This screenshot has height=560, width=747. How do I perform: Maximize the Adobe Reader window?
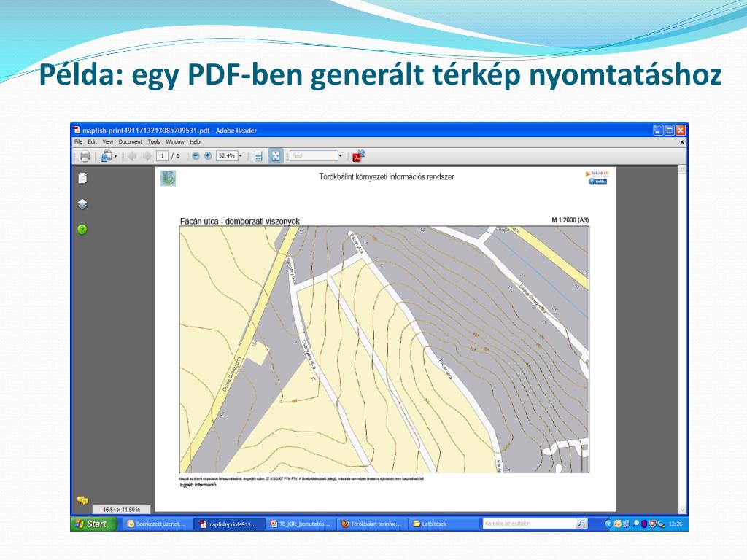click(x=670, y=130)
